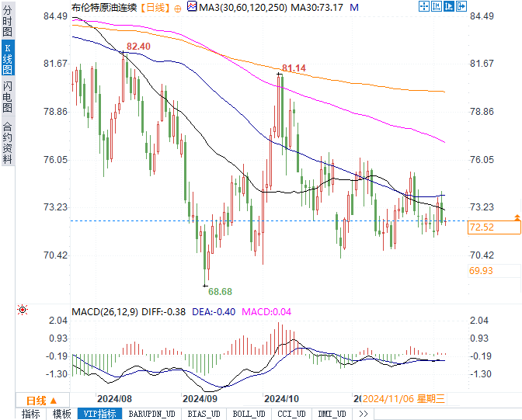
Task: Click the vertical range measure icon
Action: 436,6
